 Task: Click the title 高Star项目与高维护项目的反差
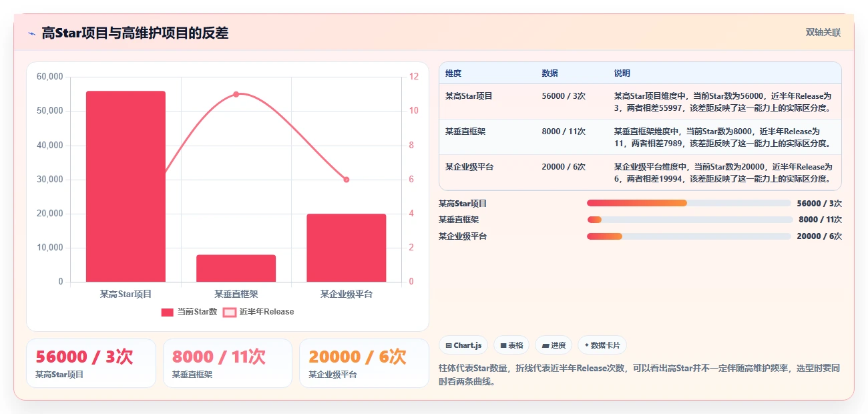click(x=135, y=33)
